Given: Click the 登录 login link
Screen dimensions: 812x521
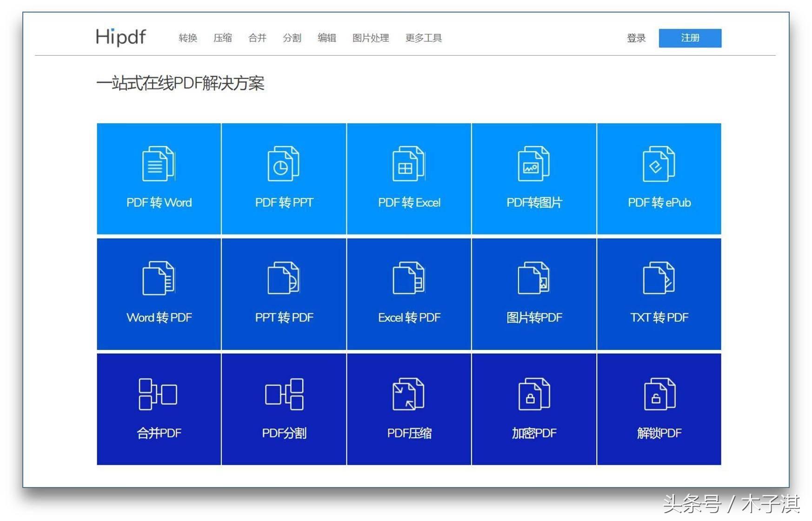Looking at the screenshot, I should click(x=637, y=38).
